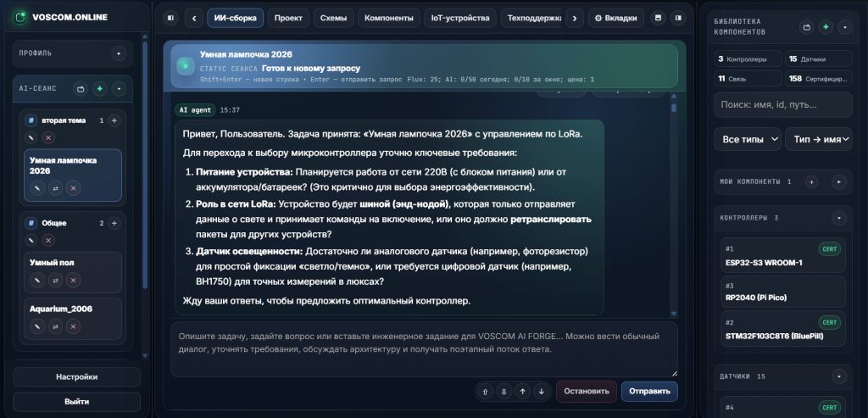The width and height of the screenshot is (868, 418).
Task: Open the Вкладки settings button
Action: 615,18
